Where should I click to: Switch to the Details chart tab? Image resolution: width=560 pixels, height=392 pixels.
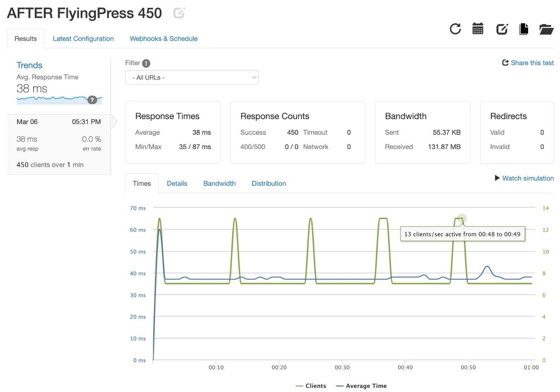tap(177, 183)
